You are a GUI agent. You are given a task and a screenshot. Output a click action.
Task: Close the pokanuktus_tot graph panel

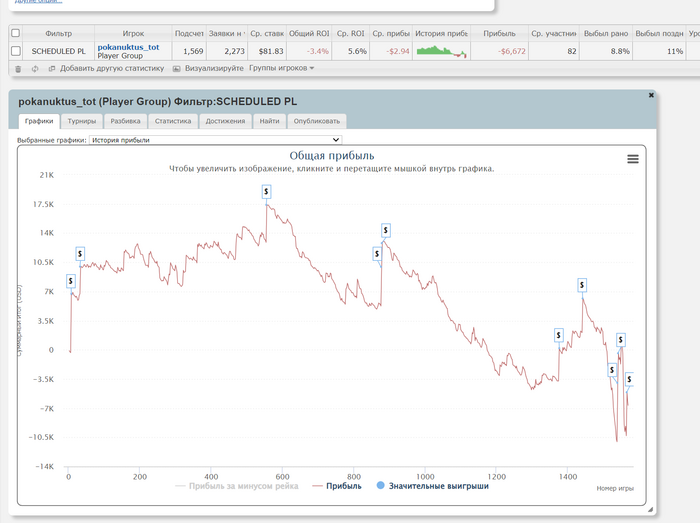[651, 95]
